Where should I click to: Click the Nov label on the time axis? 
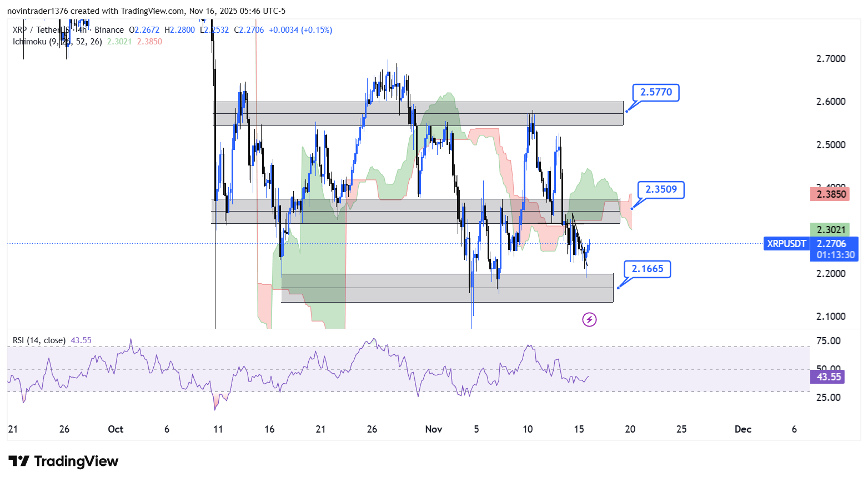433,429
